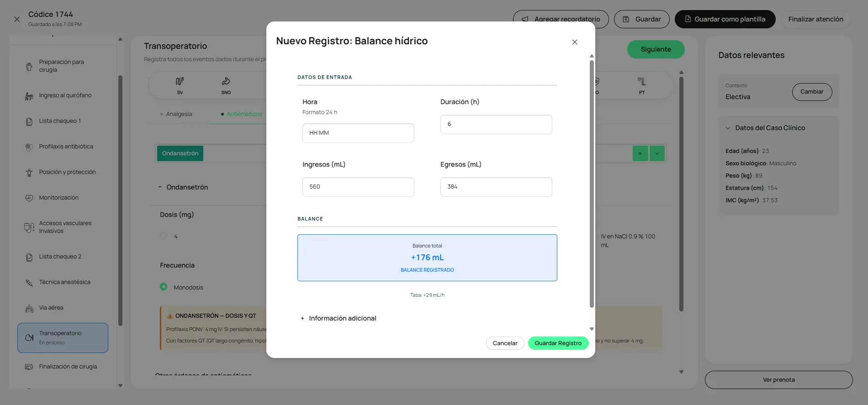
Task: Click the Siguiente button
Action: [x=656, y=49]
